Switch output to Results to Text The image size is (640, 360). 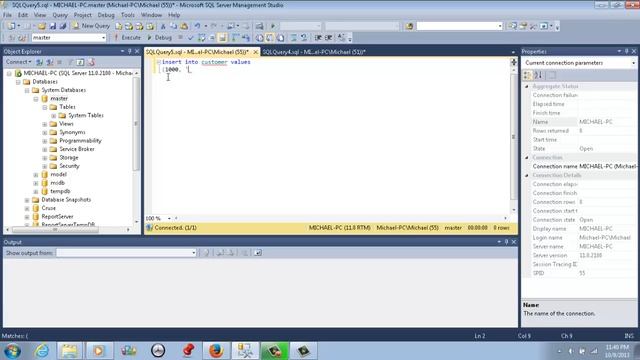260,38
